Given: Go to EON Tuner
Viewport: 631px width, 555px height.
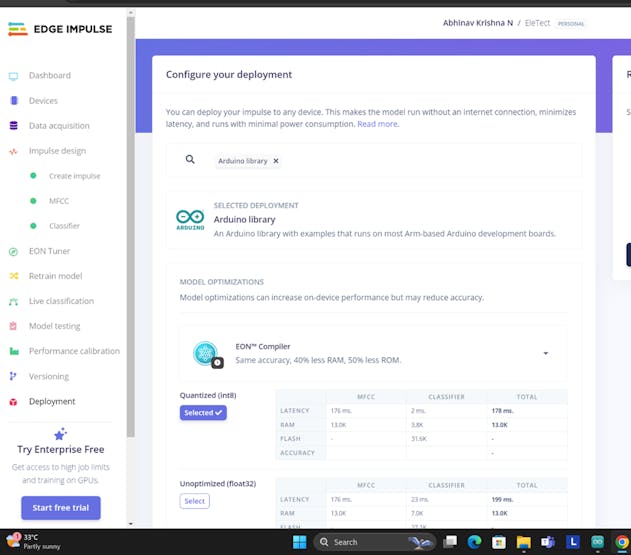Looking at the screenshot, I should [x=49, y=251].
